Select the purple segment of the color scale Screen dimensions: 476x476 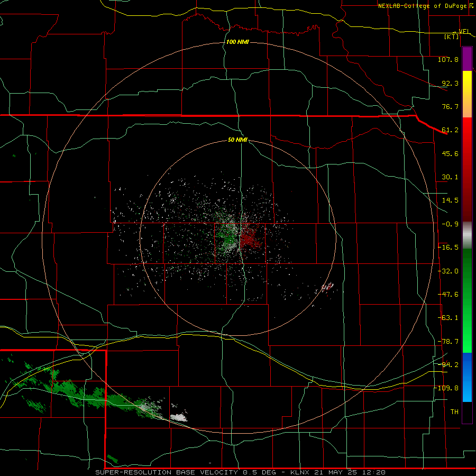pos(467,59)
